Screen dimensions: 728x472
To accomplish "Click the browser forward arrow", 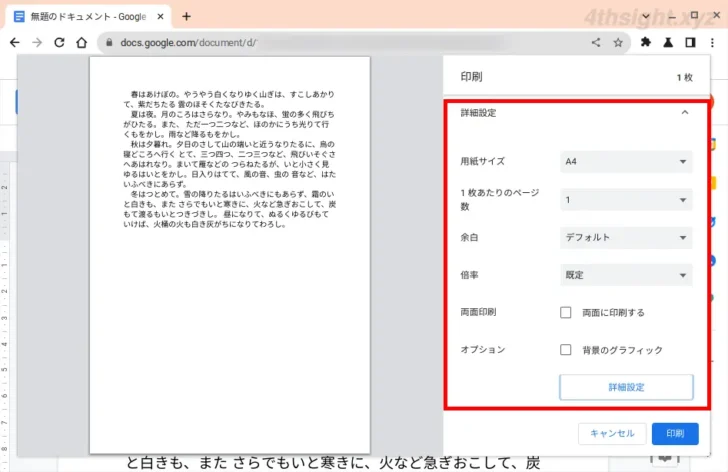I will (x=37, y=43).
